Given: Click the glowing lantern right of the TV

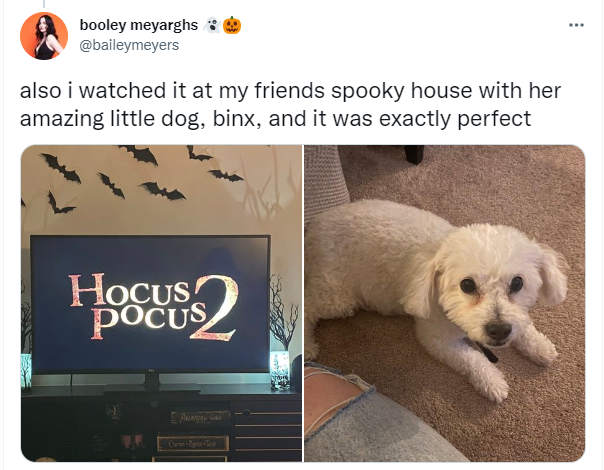Looking at the screenshot, I should (279, 369).
